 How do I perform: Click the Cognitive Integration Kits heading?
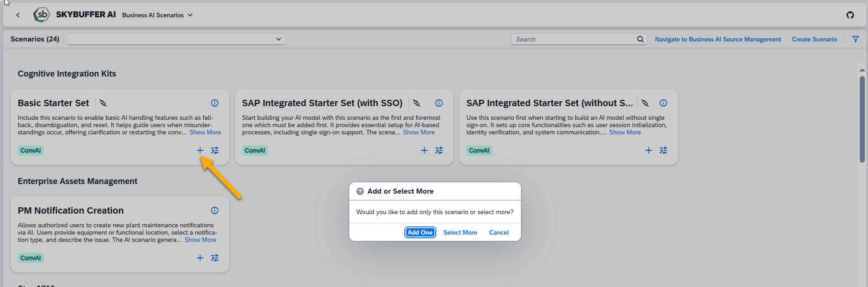point(67,74)
